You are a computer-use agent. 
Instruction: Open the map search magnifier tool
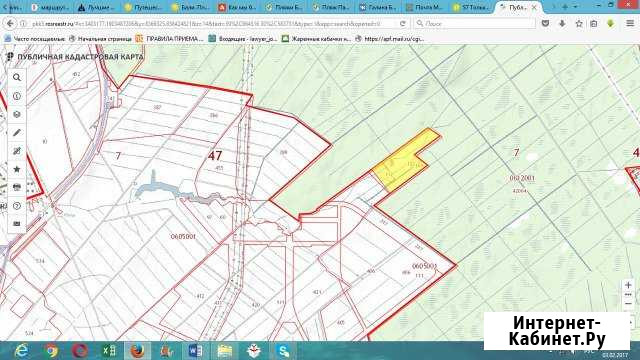(x=17, y=78)
